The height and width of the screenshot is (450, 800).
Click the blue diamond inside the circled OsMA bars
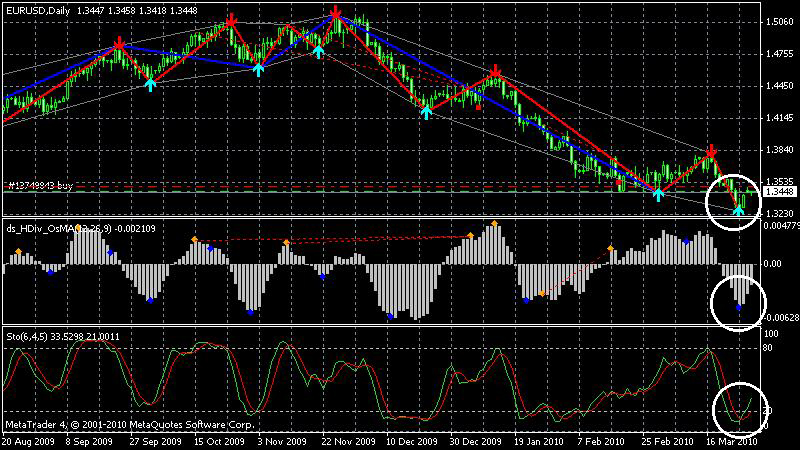[x=739, y=308]
